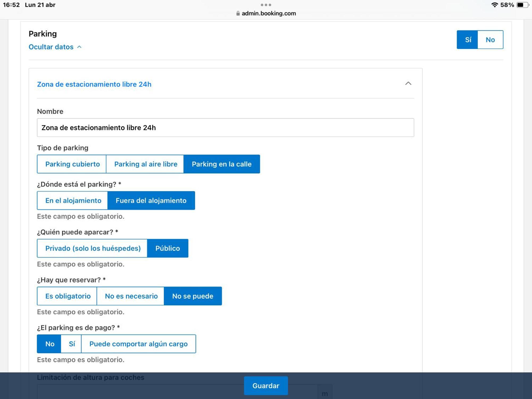Tap the Wi-Fi status icon

(x=494, y=5)
